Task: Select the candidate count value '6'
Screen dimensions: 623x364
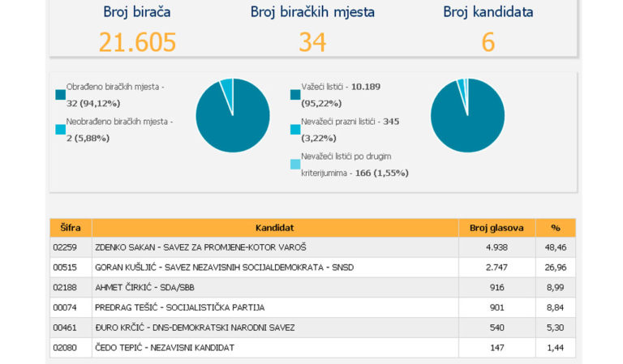Action: [x=488, y=42]
